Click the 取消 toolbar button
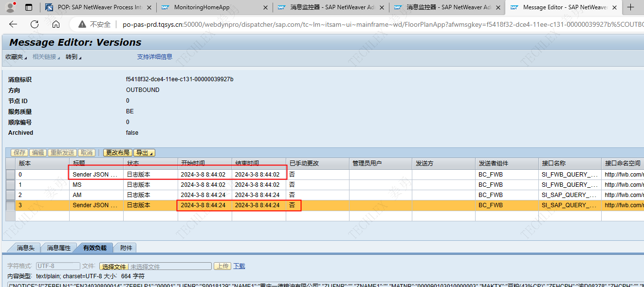Viewport: 644px width, 287px height. [x=86, y=153]
